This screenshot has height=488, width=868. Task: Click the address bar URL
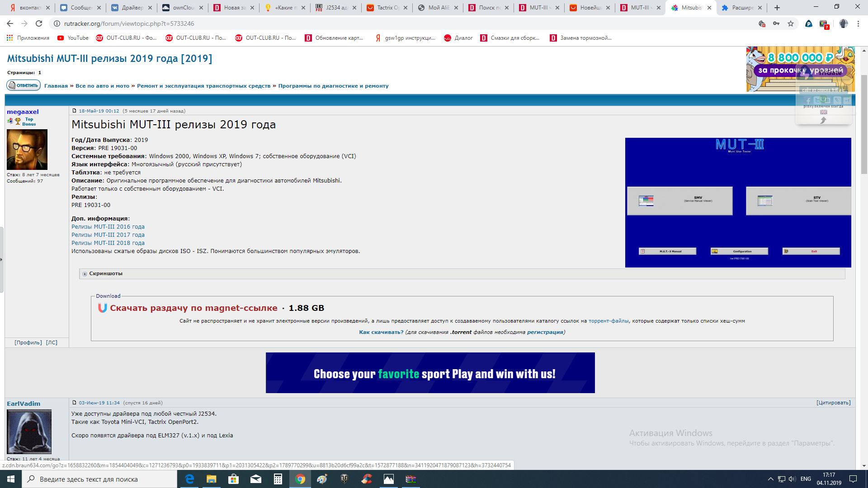click(129, 23)
